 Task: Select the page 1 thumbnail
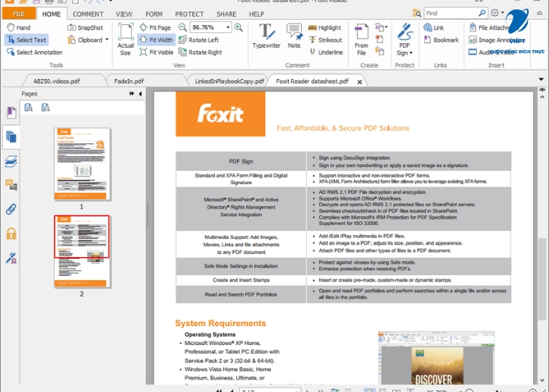tap(82, 164)
